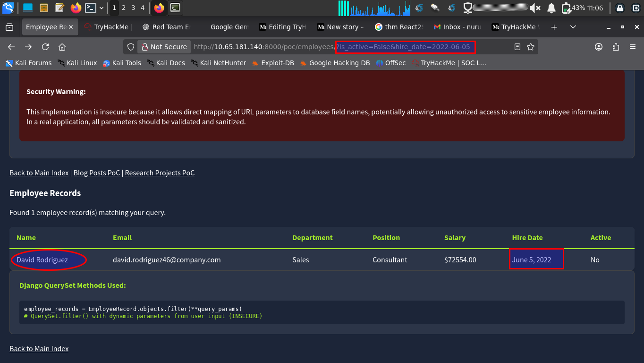Go back to previous page
Image resolution: width=644 pixels, height=363 pixels.
[x=11, y=47]
